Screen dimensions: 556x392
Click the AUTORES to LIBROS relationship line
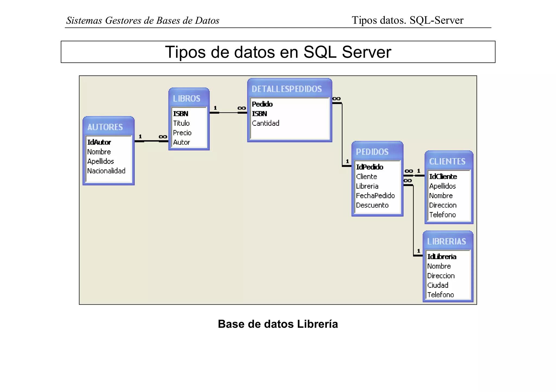[151, 141]
